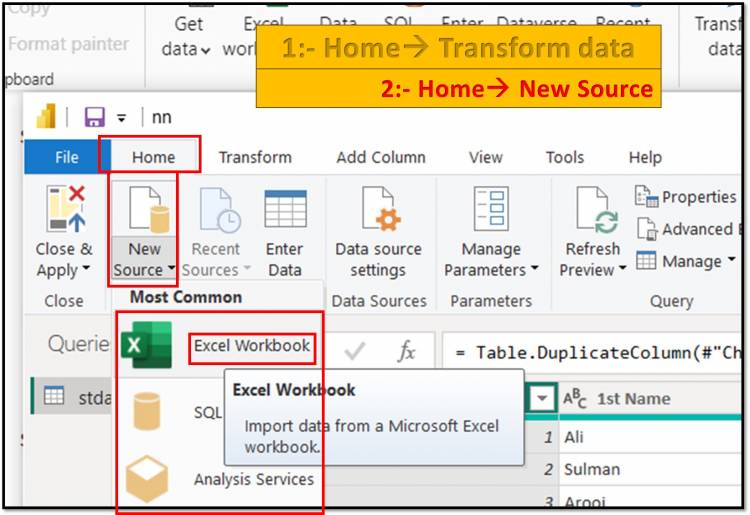Open the Help tab
The width and height of the screenshot is (750, 515).
645,157
